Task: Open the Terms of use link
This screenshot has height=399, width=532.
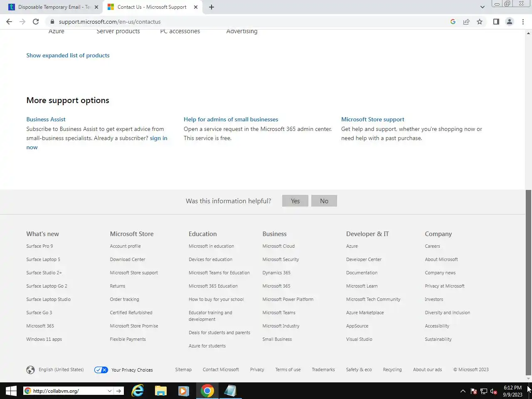Action: point(288,369)
